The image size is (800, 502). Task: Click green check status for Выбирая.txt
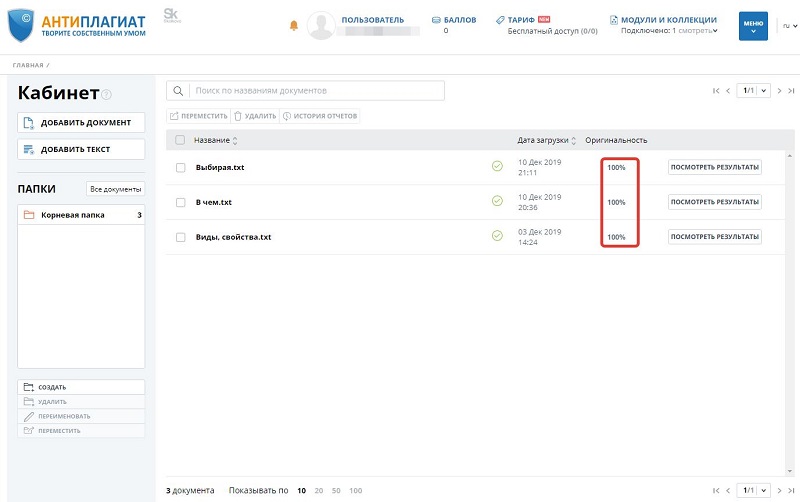[x=497, y=166]
